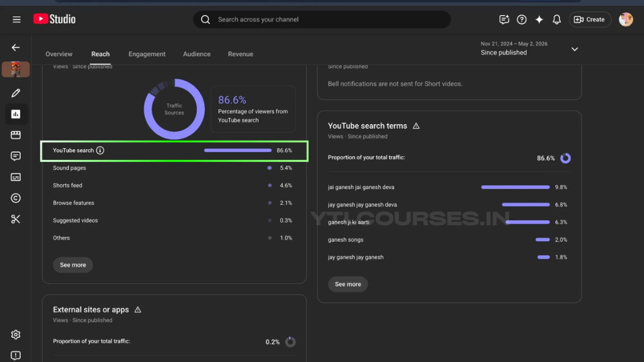Click the Search across your channel field

(322, 20)
